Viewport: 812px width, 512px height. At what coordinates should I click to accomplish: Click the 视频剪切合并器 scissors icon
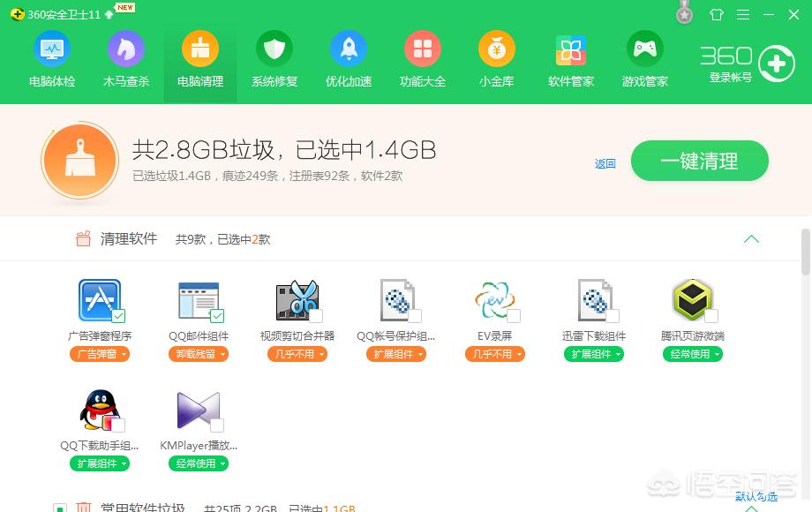tap(297, 300)
